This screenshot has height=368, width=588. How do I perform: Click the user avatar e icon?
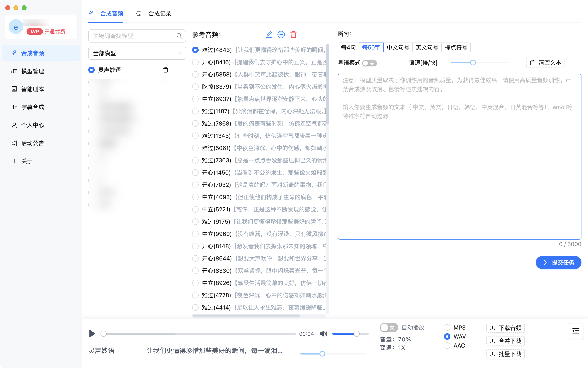pyautogui.click(x=16, y=27)
